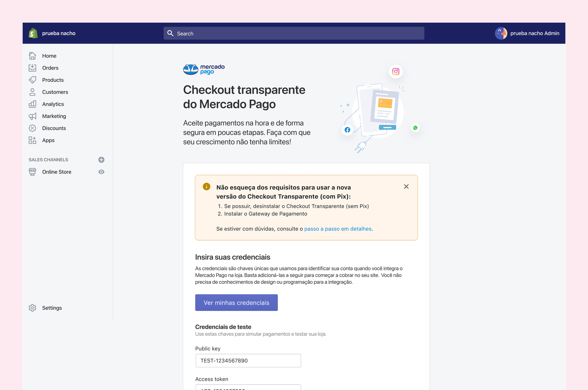The image size is (588, 390).
Task: Click the Discounts percent badge icon
Action: (32, 128)
